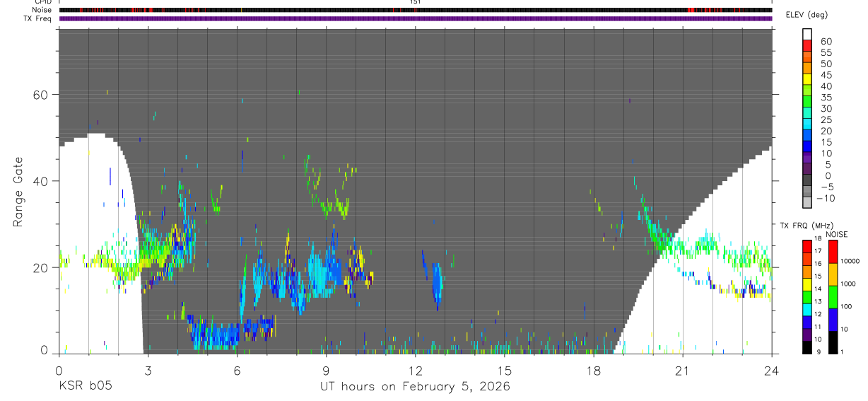The image size is (868, 401).
Task: Click the "KSR b05" radar beam label
Action: [x=85, y=387]
